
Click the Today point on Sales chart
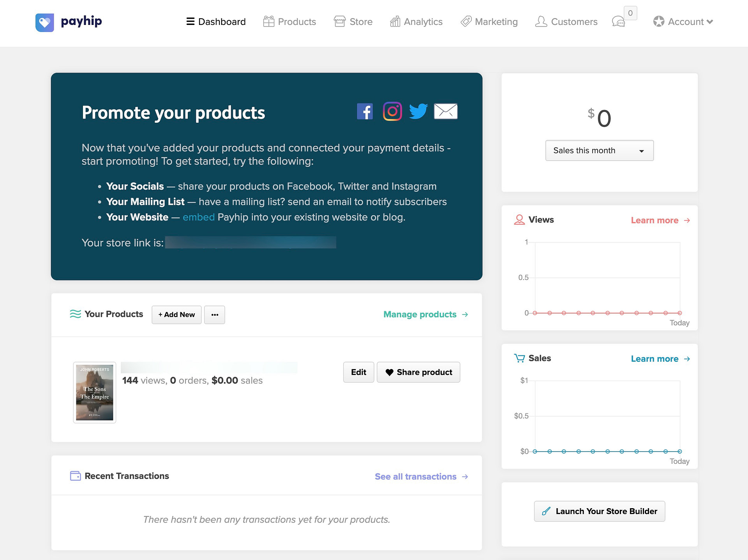680,451
